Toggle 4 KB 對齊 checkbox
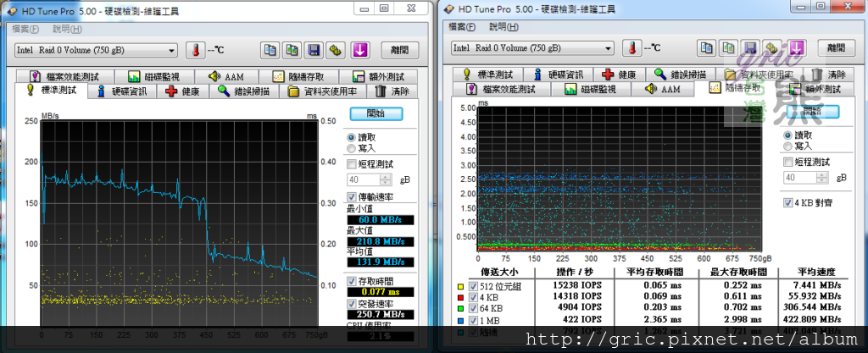The width and height of the screenshot is (868, 353). (x=787, y=203)
